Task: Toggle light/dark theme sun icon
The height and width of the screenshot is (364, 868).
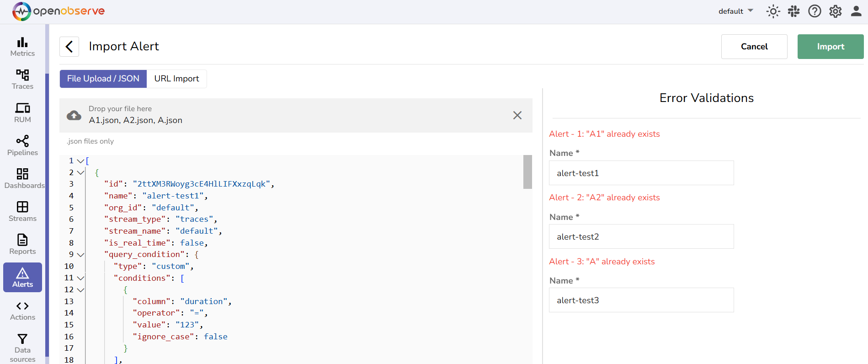Action: (773, 11)
